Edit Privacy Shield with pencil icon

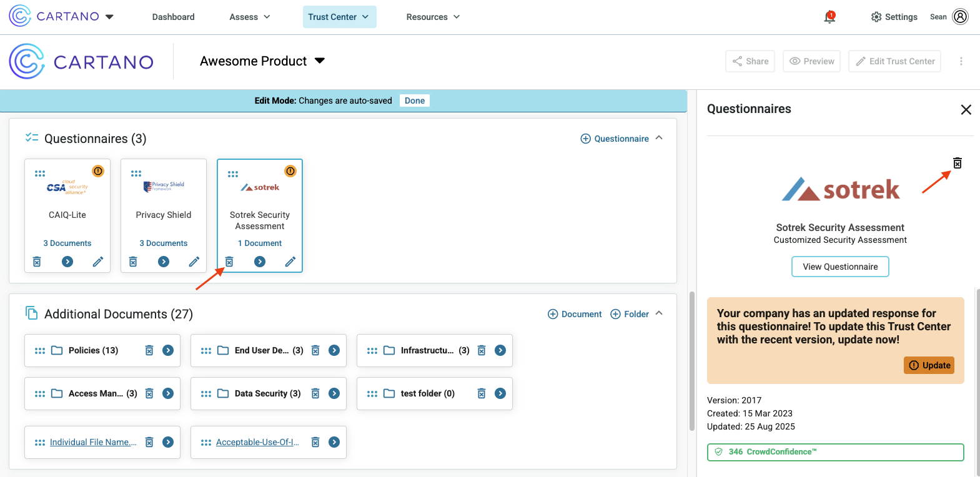[194, 262]
